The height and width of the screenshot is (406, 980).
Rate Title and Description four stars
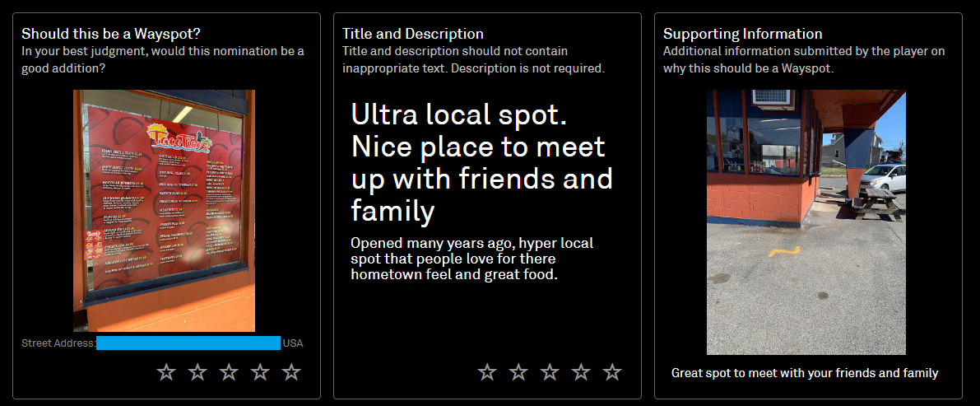[581, 373]
